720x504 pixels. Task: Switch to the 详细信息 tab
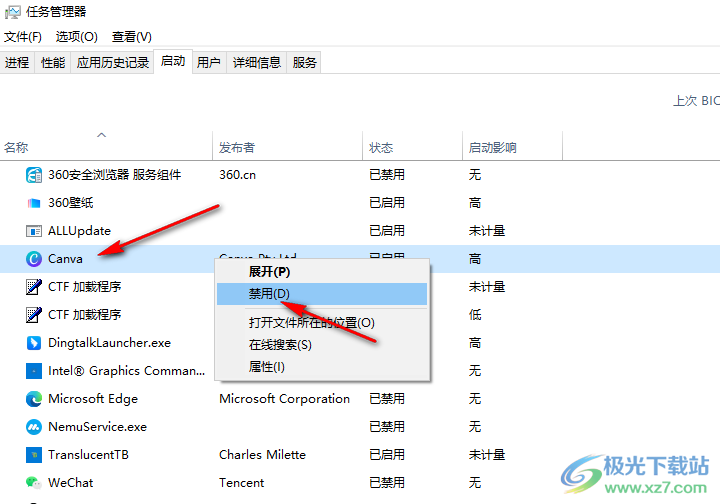(257, 62)
